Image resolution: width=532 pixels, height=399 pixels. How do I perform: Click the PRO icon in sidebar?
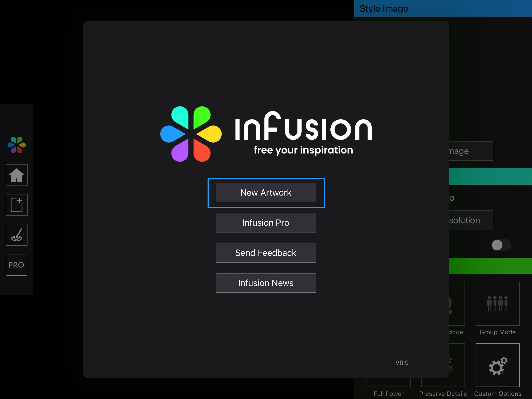click(17, 265)
